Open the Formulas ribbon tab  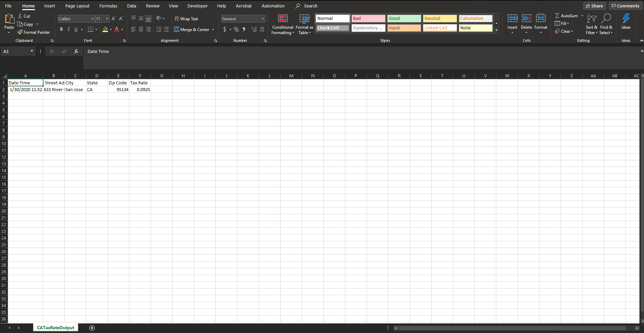coord(108,6)
